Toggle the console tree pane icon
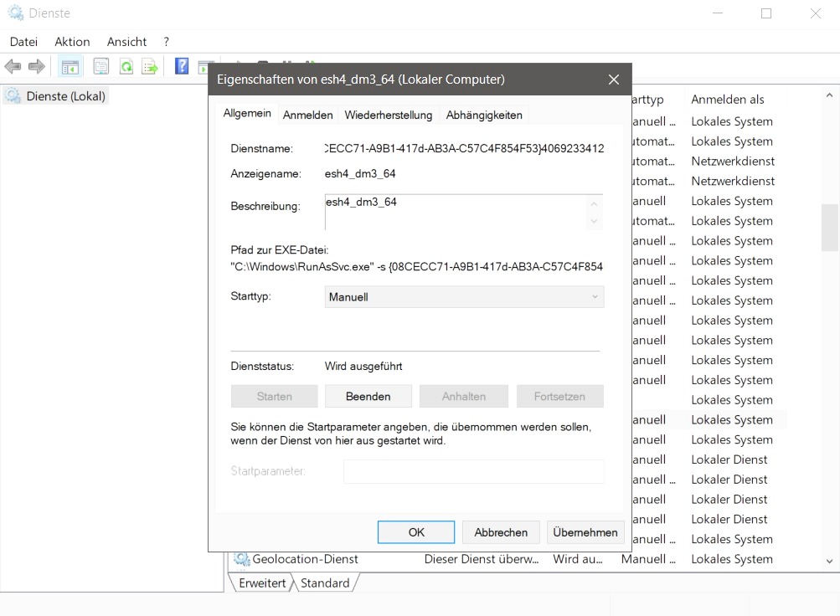 click(x=70, y=67)
